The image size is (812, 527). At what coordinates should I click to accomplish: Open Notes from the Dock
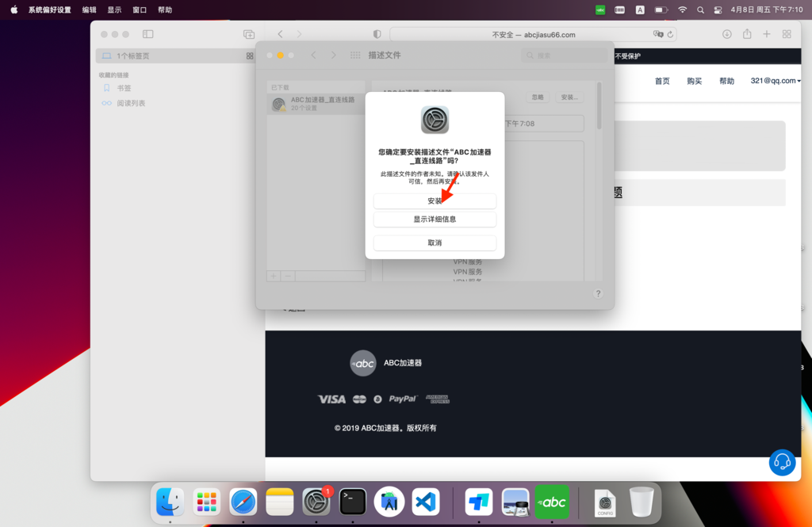[280, 502]
